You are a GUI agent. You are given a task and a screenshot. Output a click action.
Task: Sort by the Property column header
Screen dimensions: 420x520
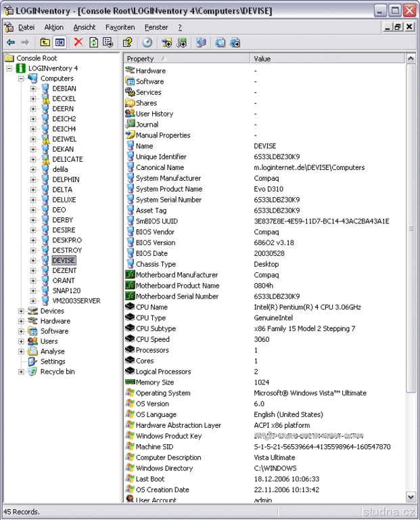[187, 59]
